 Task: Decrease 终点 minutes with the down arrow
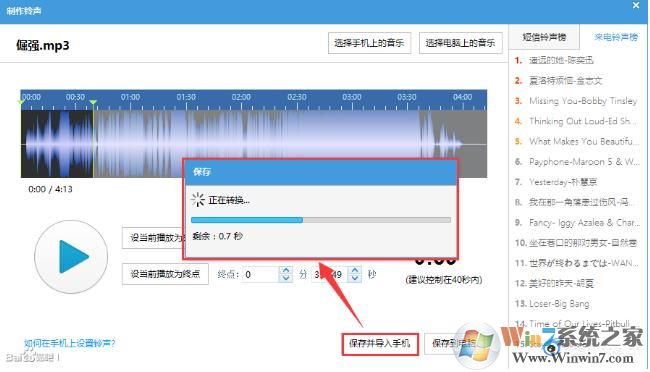(286, 279)
